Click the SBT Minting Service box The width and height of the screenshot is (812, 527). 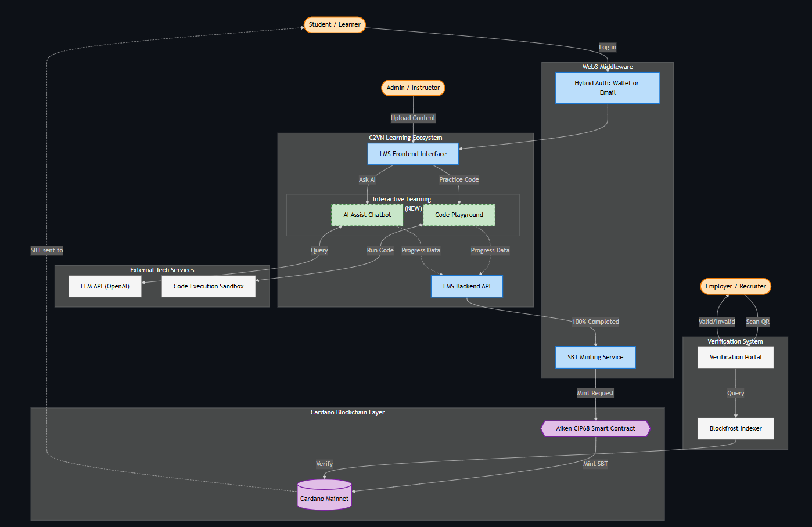click(595, 358)
